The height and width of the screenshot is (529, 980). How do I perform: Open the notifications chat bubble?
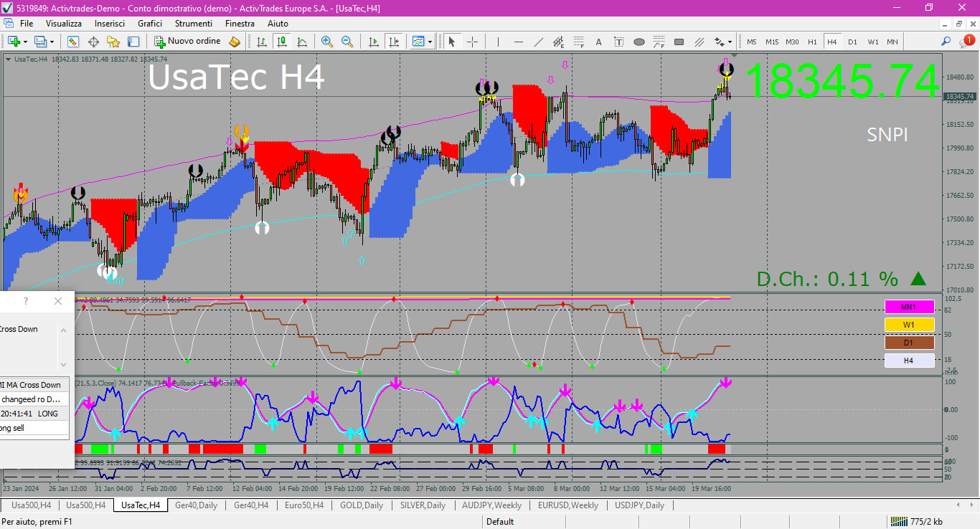click(x=966, y=42)
